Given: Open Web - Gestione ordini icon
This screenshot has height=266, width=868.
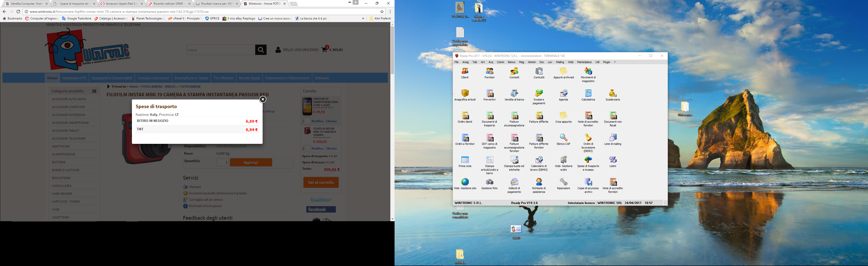Looking at the screenshot, I should click(563, 160).
